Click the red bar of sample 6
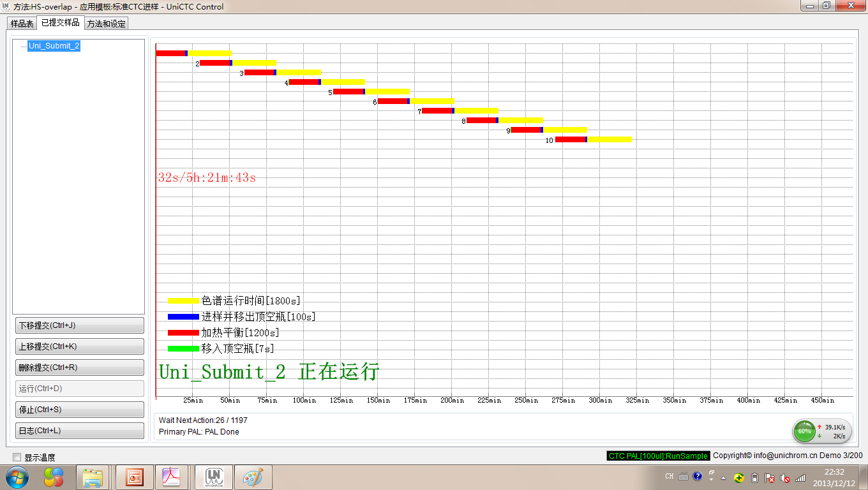 pyautogui.click(x=393, y=101)
